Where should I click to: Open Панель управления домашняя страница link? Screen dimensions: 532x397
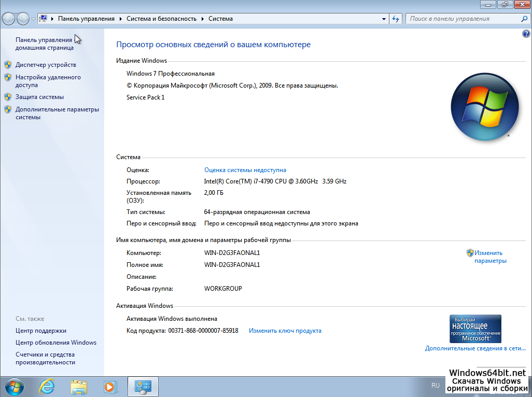coord(44,44)
